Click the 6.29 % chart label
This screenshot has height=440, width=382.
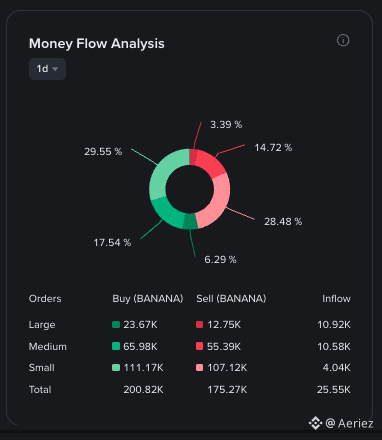(x=220, y=260)
